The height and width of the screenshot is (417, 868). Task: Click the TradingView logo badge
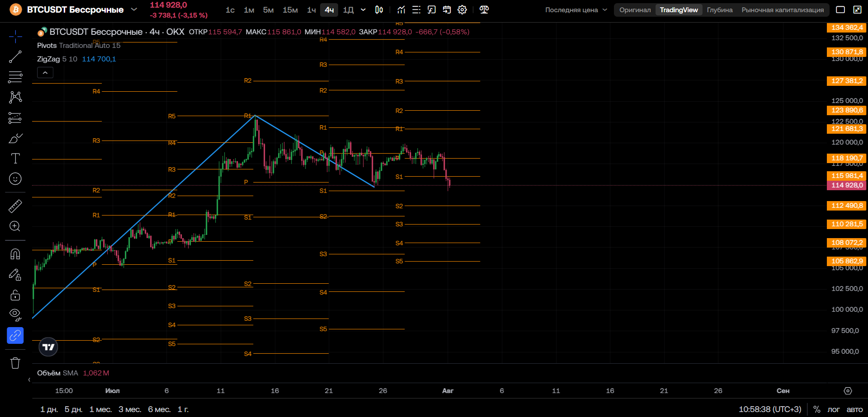click(x=48, y=347)
